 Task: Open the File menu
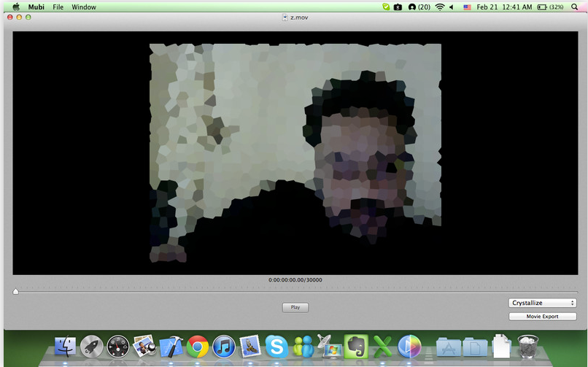pyautogui.click(x=58, y=7)
